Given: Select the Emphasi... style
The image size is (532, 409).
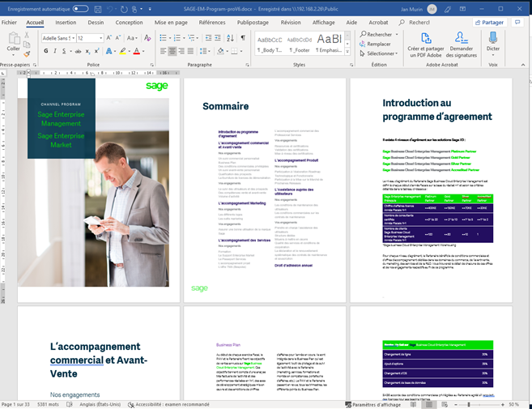Looking at the screenshot, I should (x=329, y=45).
